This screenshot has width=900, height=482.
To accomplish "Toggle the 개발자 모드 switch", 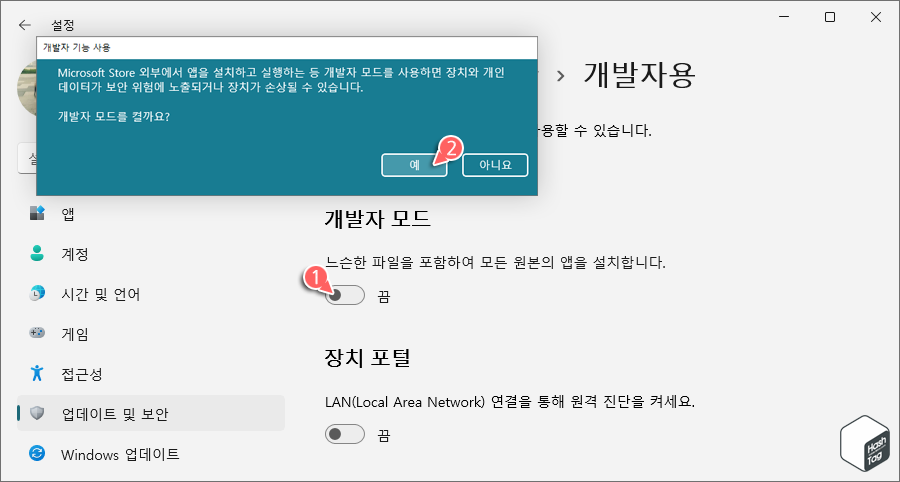I will 345,296.
